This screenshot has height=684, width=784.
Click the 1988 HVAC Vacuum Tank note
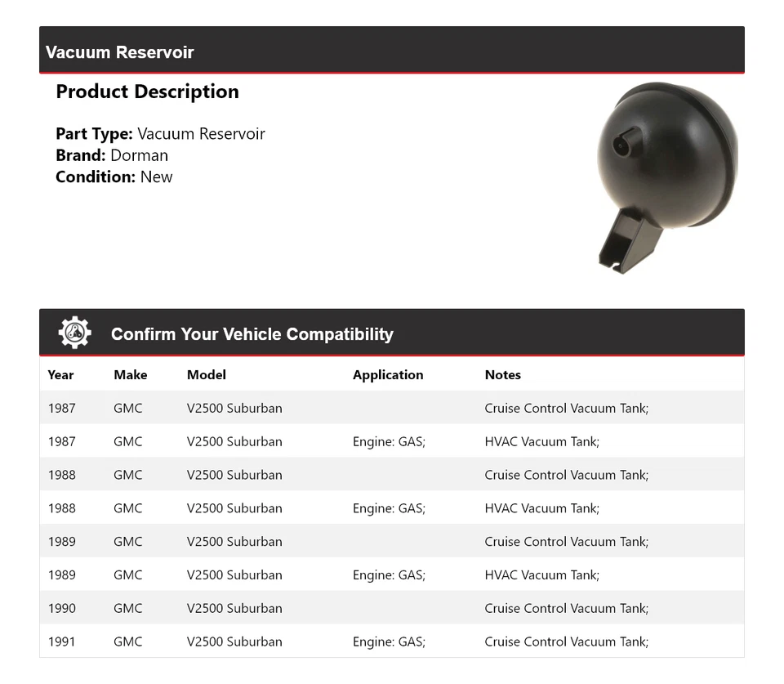[541, 508]
